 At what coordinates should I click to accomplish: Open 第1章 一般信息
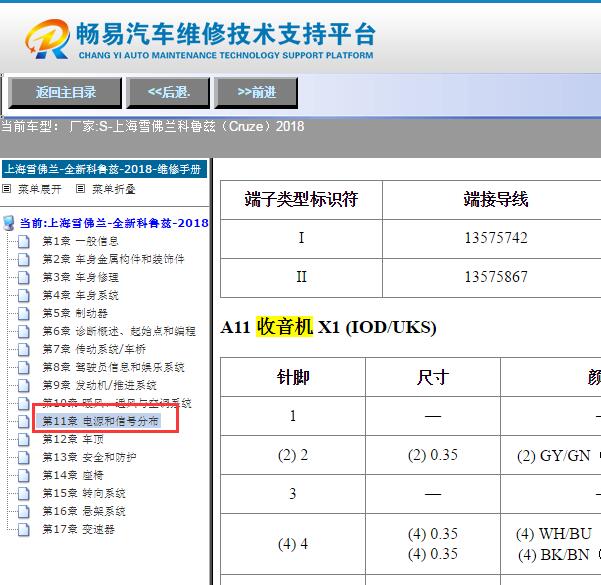coord(80,241)
